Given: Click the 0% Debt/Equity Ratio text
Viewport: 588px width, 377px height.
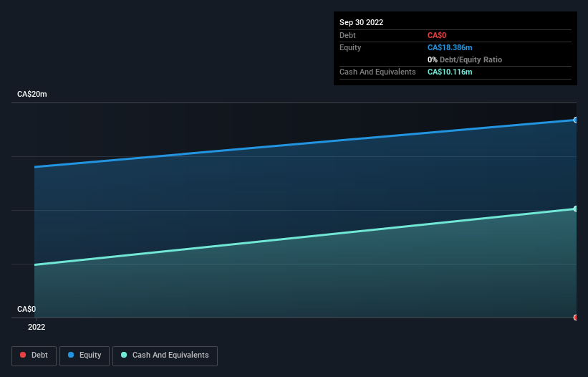Looking at the screenshot, I should click(x=465, y=59).
